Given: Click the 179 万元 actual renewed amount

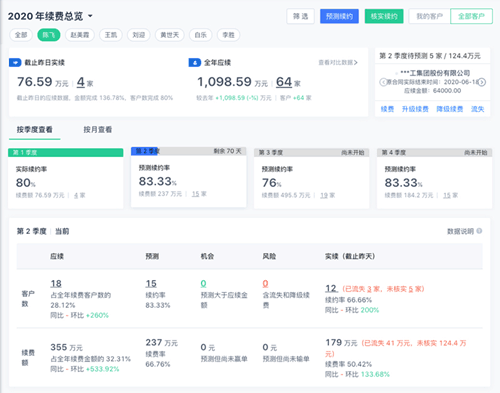Looking at the screenshot, I should click(341, 342).
